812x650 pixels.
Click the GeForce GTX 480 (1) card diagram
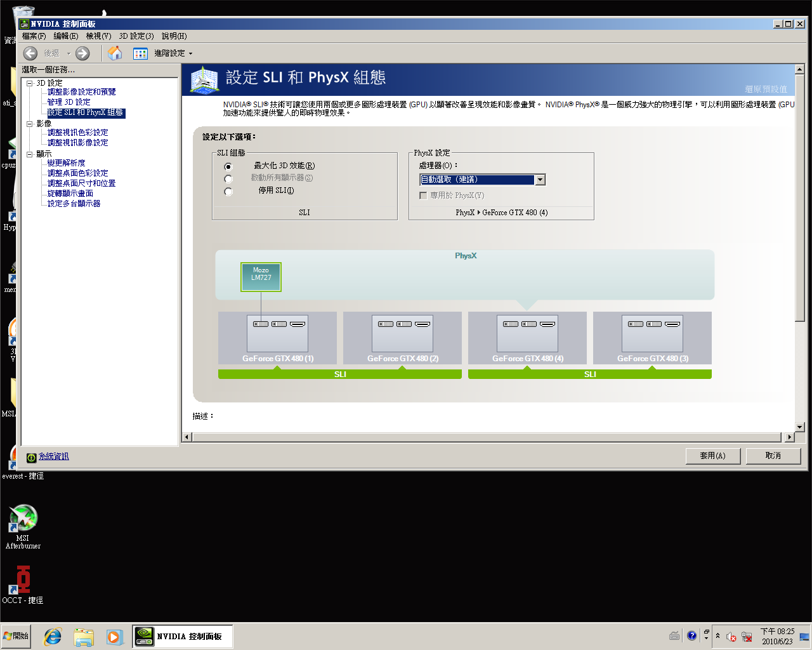click(x=277, y=338)
